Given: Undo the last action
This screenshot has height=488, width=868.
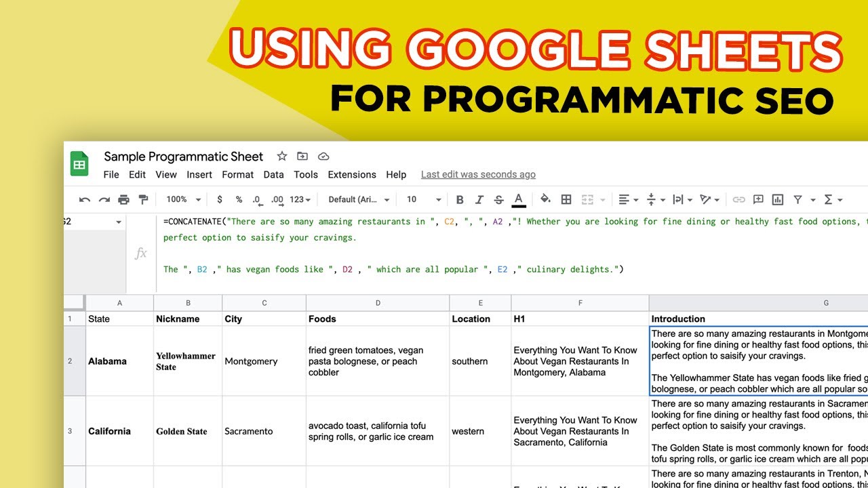Looking at the screenshot, I should click(x=85, y=199).
